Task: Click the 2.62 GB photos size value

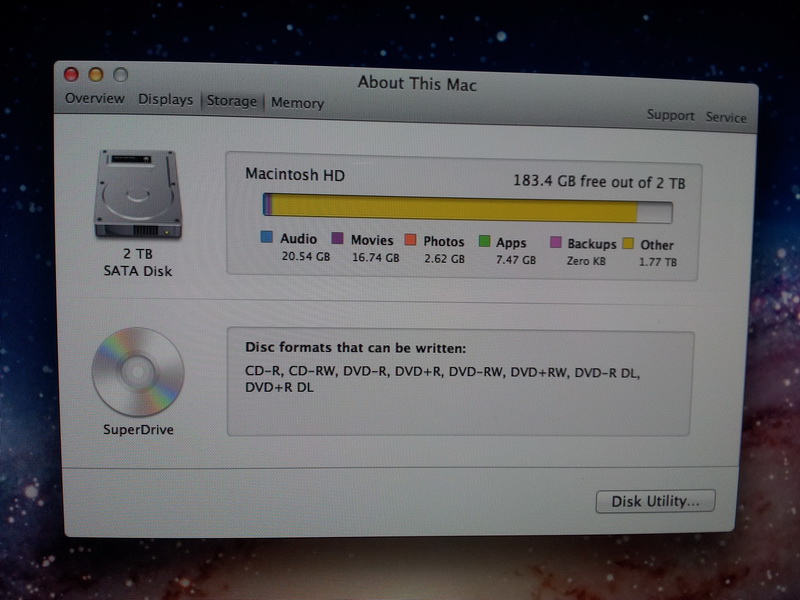Action: point(444,259)
